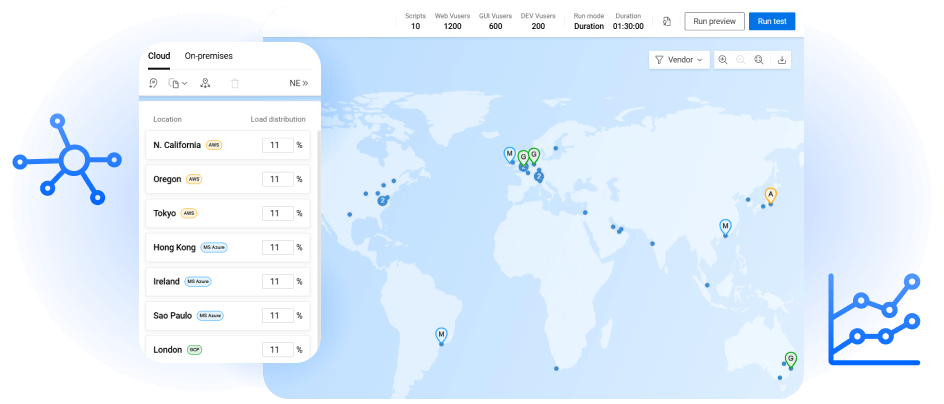Click the Run mode Duration value

click(x=589, y=26)
